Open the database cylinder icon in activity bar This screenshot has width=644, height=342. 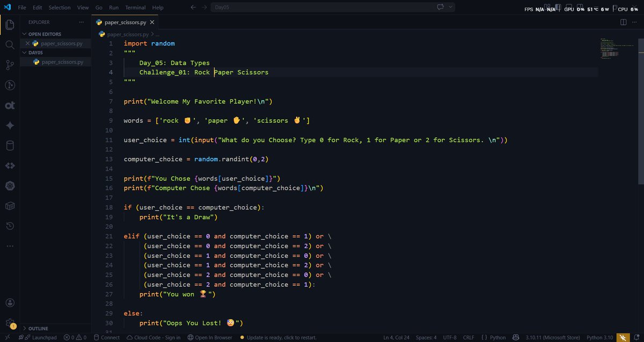point(10,145)
